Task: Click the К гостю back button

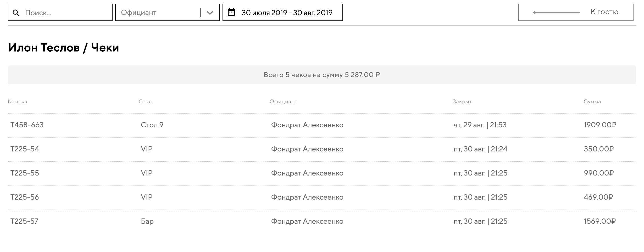Action: pos(576,12)
